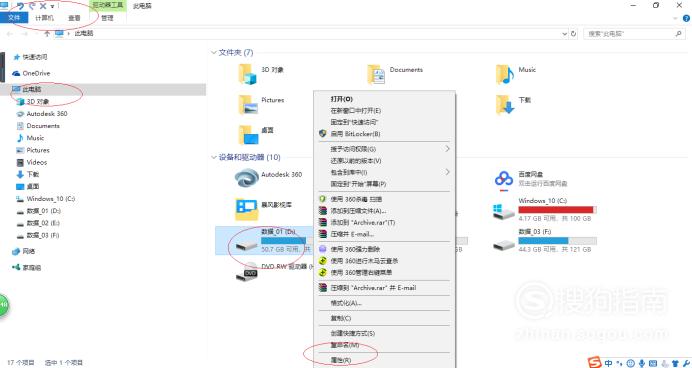Open the 百度网盘 cloud icon
Viewport: 692px width, 368px height.
pyautogui.click(x=504, y=180)
